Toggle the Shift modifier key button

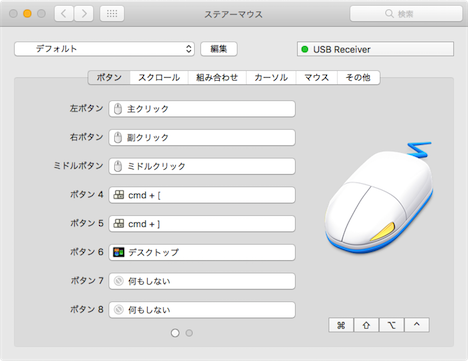tap(366, 325)
